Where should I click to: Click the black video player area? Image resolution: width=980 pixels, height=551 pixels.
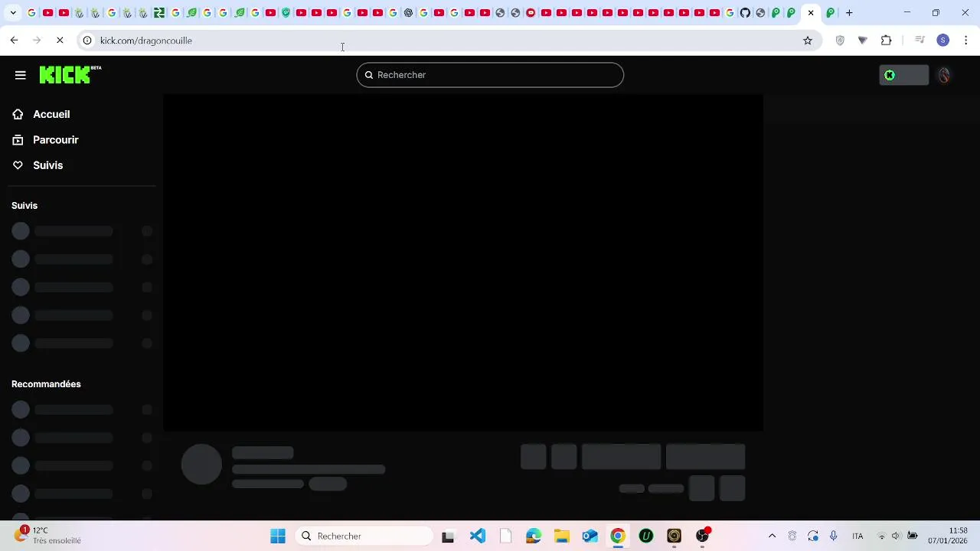click(x=463, y=262)
